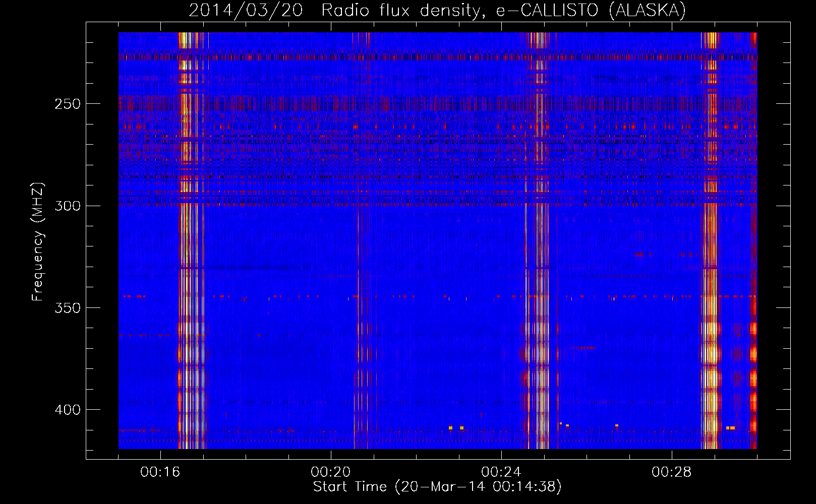This screenshot has height=504, width=816.
Task: Click the 00:28 time tick label
Action: 672,472
